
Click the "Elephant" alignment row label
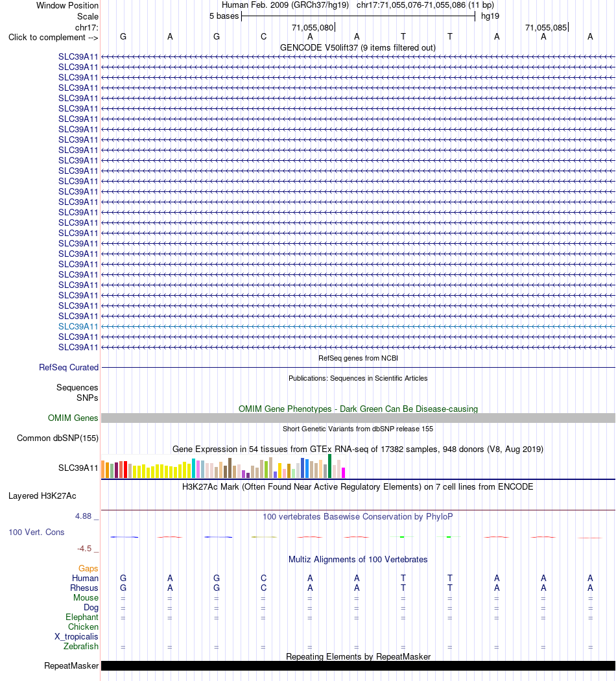point(82,617)
